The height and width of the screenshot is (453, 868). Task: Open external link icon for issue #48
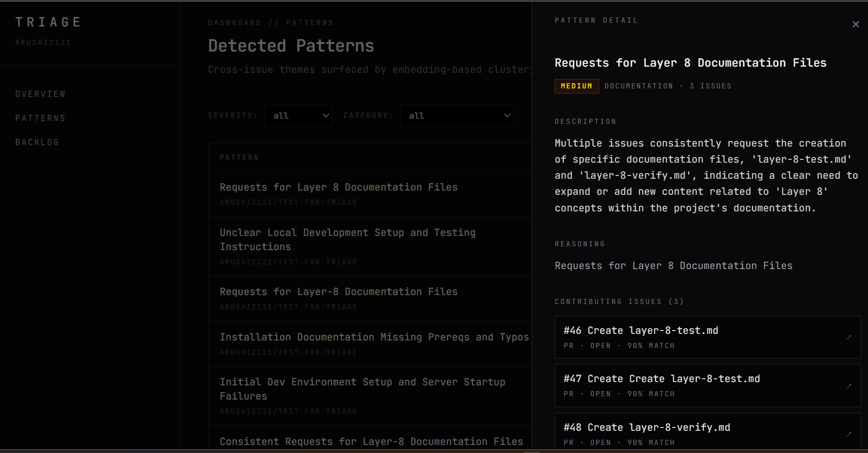849,434
